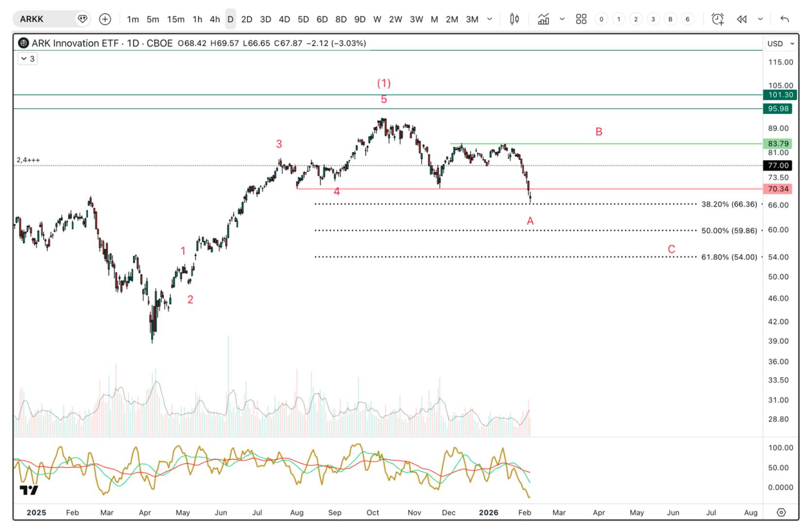
Task: Expand the dropdown next to replay
Action: tap(760, 19)
